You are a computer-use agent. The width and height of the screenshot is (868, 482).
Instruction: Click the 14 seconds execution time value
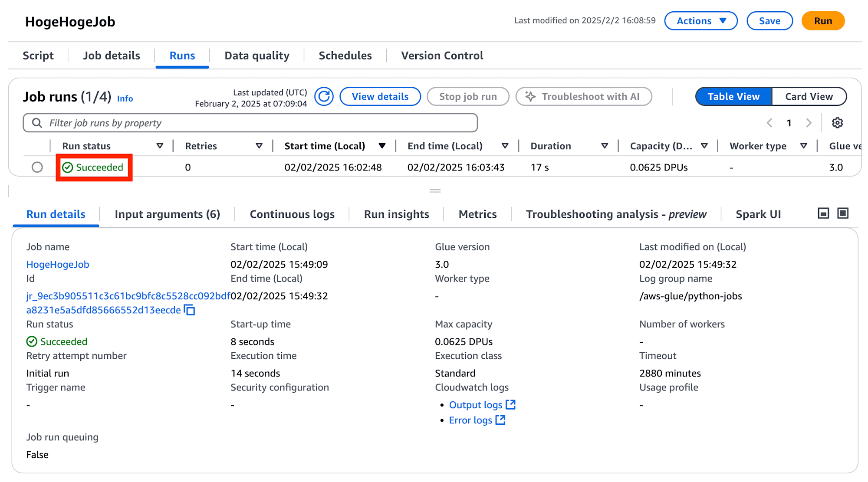(255, 373)
